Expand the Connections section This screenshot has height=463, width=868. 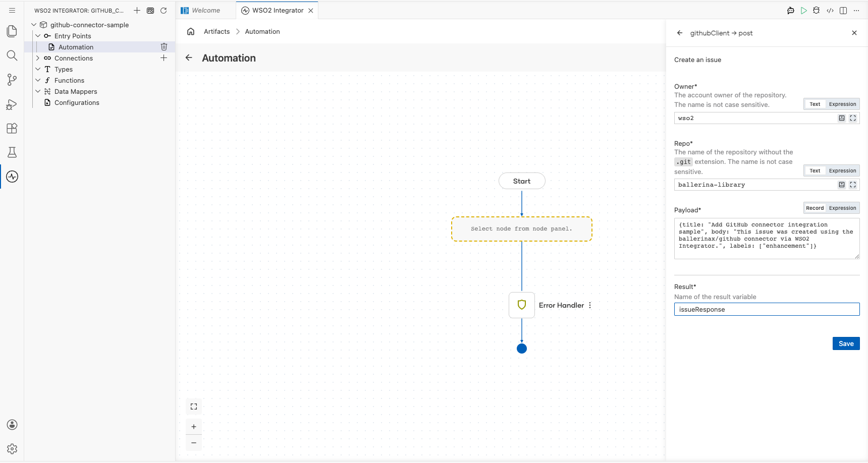pos(38,58)
